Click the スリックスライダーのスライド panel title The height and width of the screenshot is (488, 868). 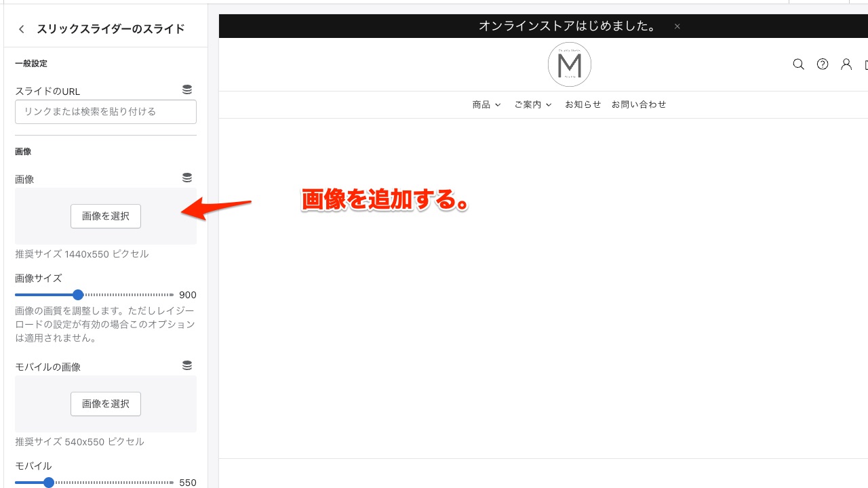coord(111,29)
